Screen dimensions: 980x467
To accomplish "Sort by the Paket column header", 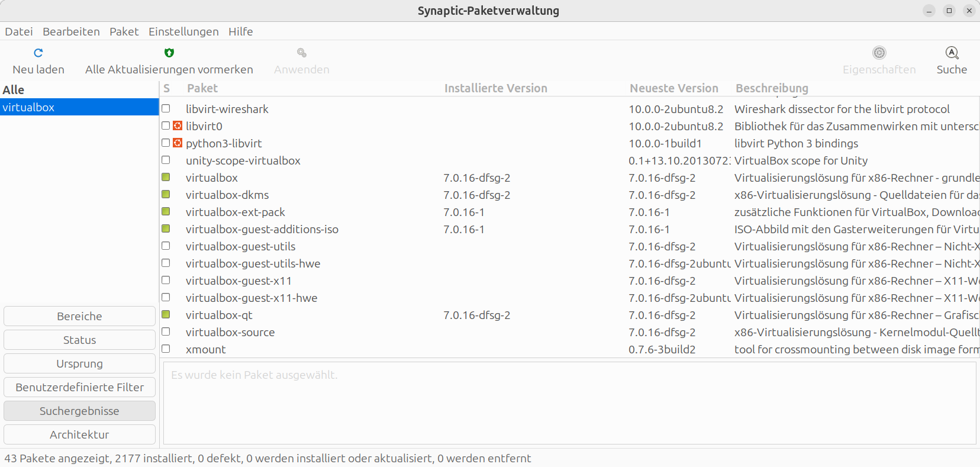I will click(202, 88).
